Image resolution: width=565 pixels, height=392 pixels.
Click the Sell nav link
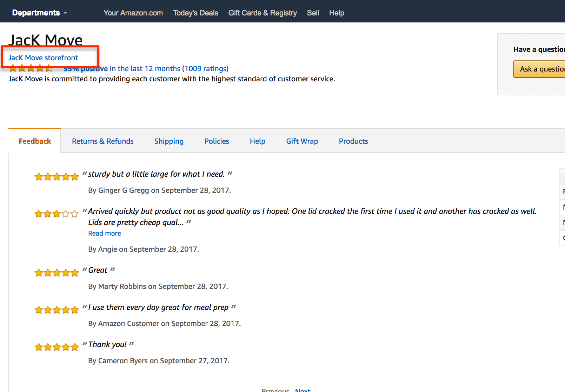(x=313, y=13)
